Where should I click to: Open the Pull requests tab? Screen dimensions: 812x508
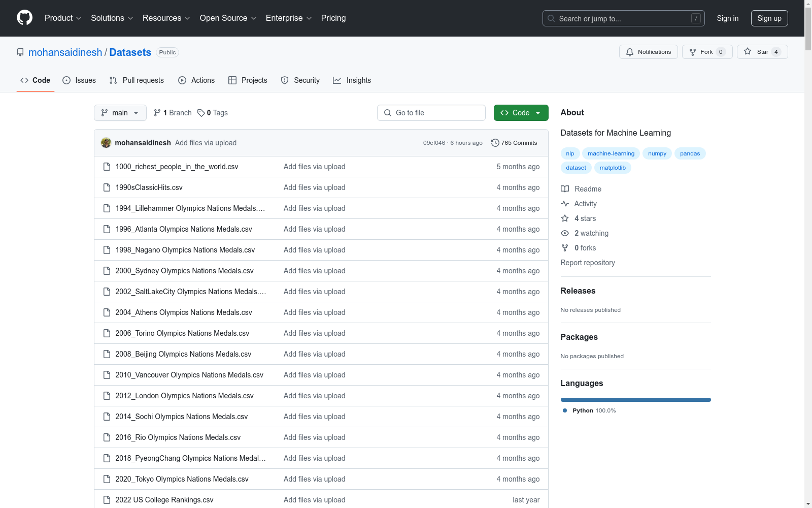[x=137, y=80]
